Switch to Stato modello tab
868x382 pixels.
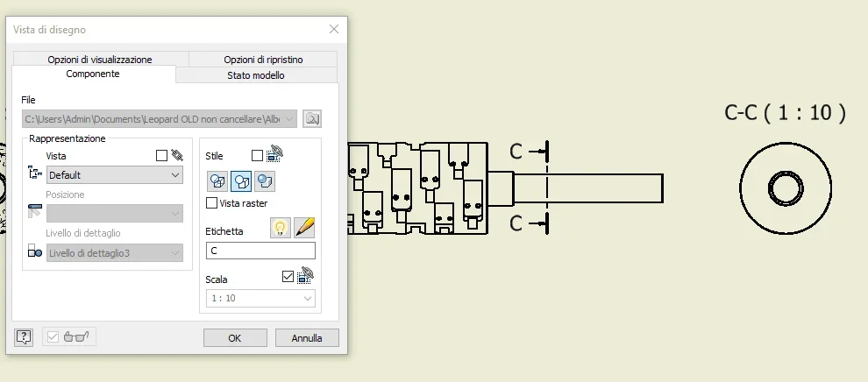(256, 75)
